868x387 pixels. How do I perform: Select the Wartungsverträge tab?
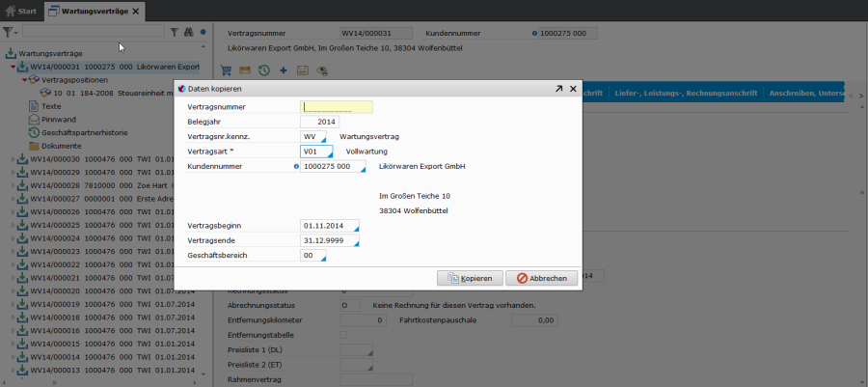pos(95,11)
